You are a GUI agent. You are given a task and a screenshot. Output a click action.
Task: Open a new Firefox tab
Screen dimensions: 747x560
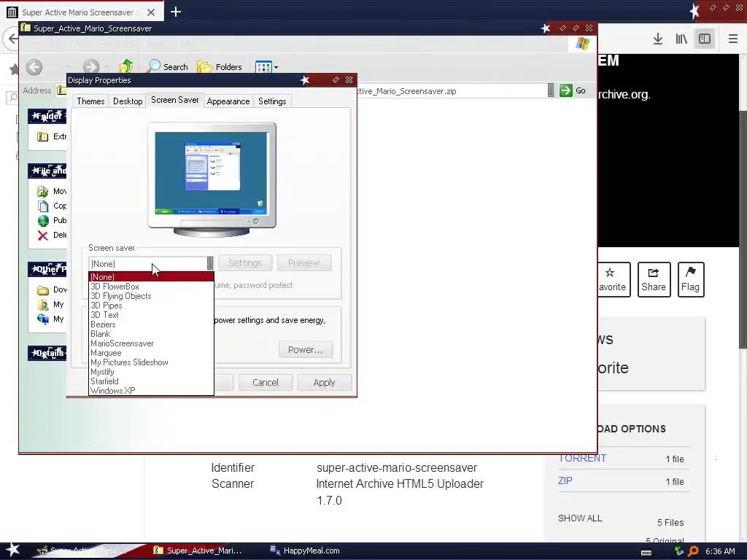pos(176,12)
